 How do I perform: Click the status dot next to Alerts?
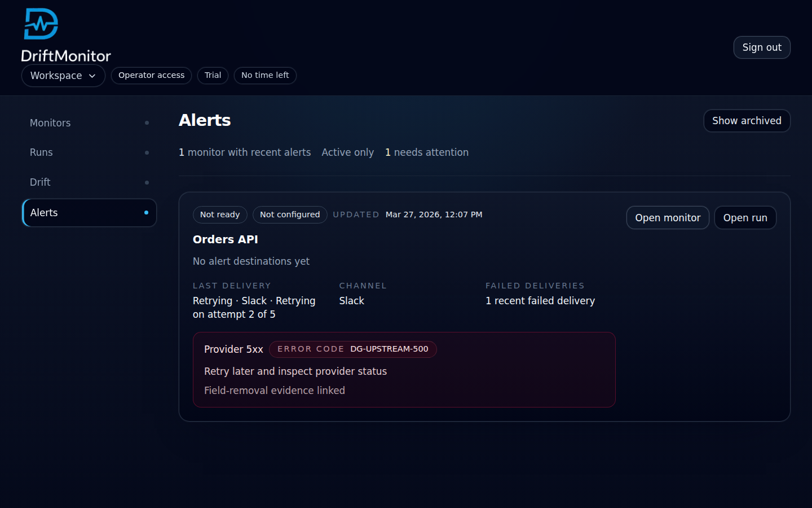pos(147,213)
